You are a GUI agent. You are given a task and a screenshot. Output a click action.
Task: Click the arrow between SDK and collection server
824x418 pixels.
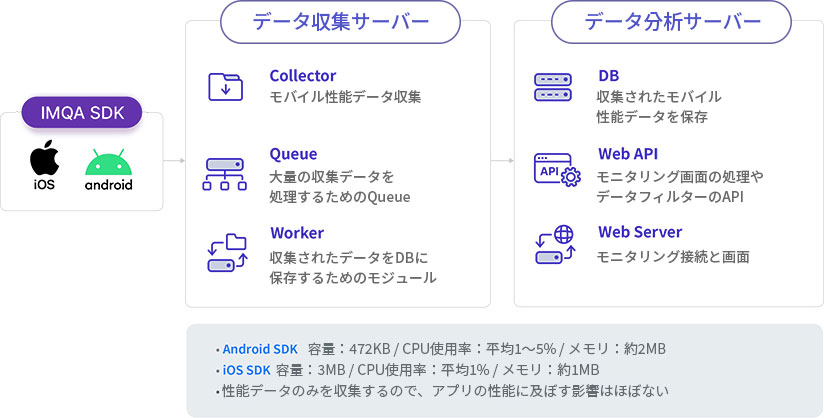(174, 160)
